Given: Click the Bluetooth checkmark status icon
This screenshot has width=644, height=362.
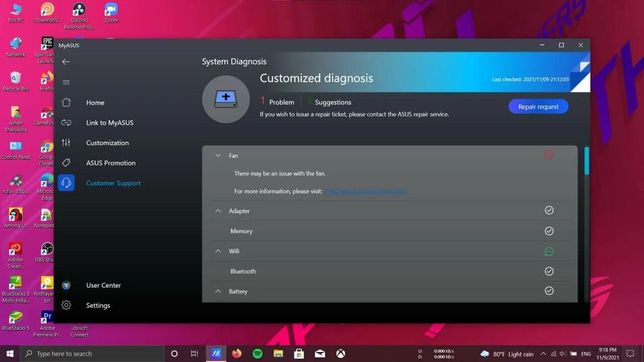Looking at the screenshot, I should [549, 271].
